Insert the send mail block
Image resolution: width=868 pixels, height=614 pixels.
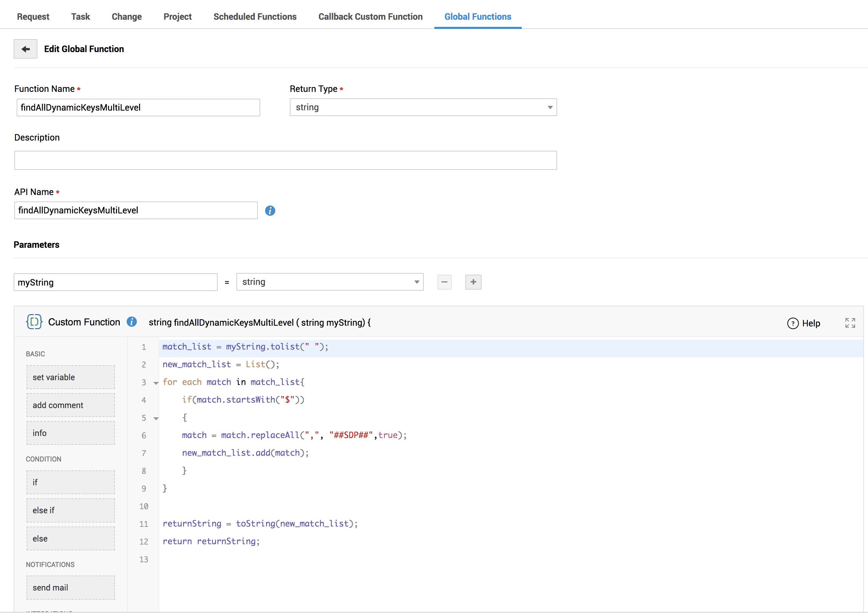[x=71, y=587]
